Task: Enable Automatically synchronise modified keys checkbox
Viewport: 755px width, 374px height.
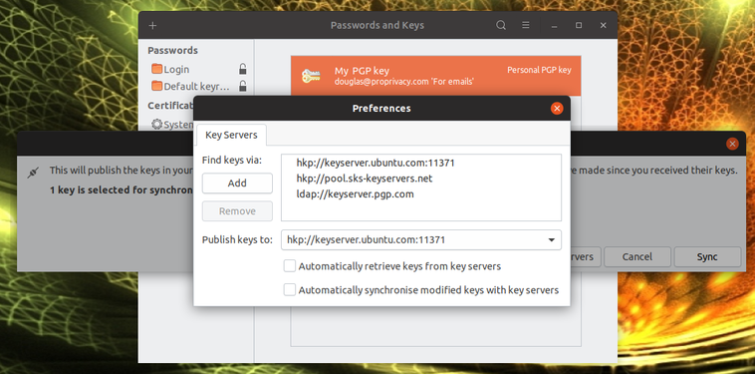Action: (289, 289)
